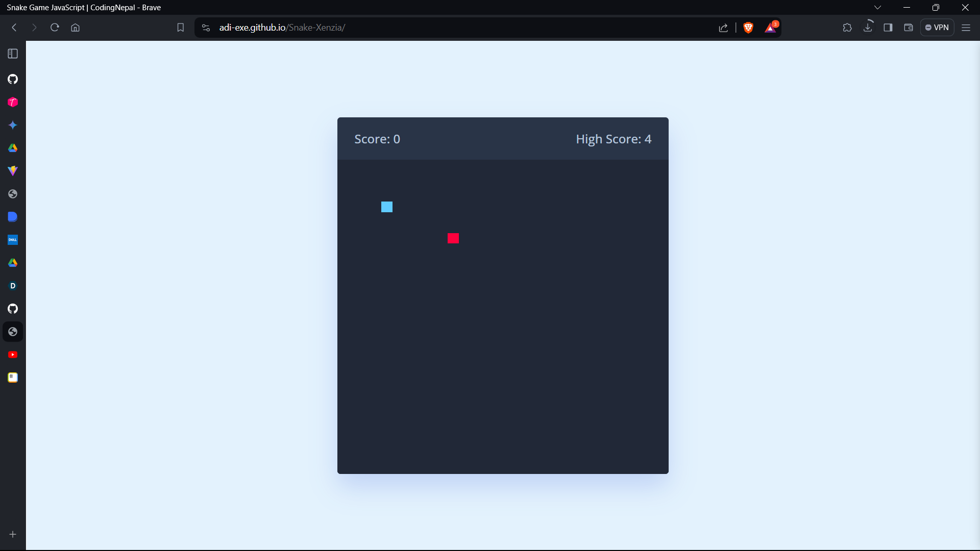The image size is (980, 551).
Task: Click the reload page button
Action: [x=55, y=28]
